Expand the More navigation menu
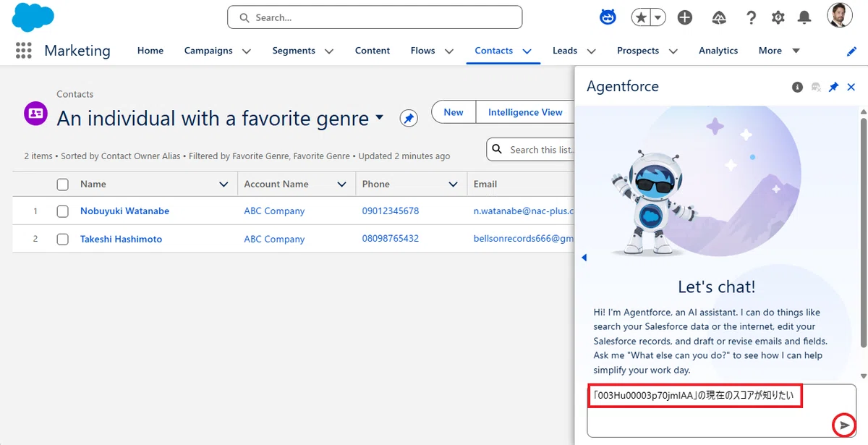 tap(778, 51)
